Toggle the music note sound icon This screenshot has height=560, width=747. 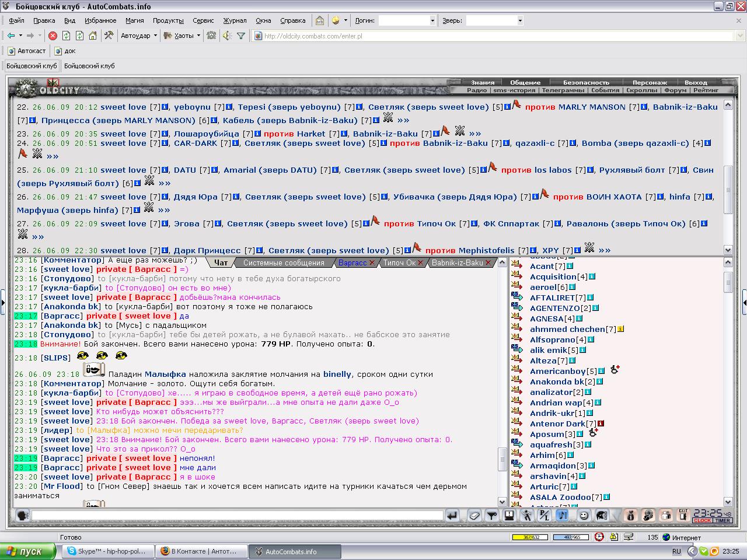562,516
